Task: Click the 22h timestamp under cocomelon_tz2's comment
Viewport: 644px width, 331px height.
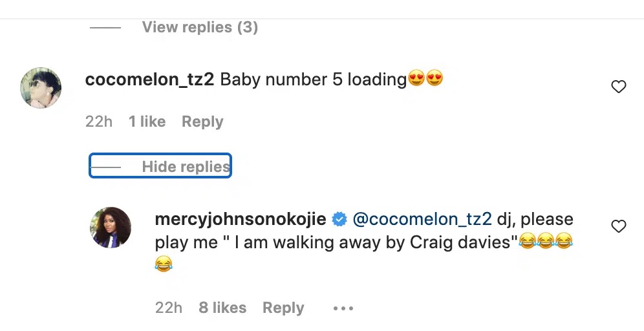Action: (x=99, y=122)
